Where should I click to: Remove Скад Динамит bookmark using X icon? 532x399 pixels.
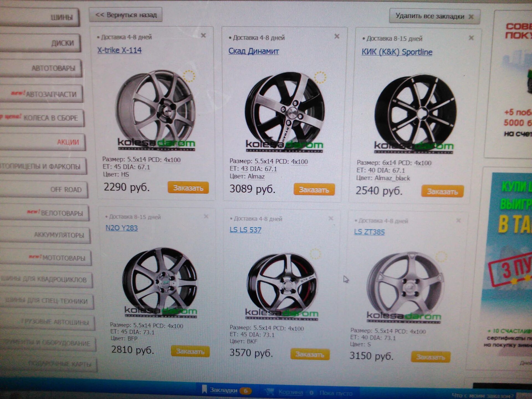click(337, 36)
